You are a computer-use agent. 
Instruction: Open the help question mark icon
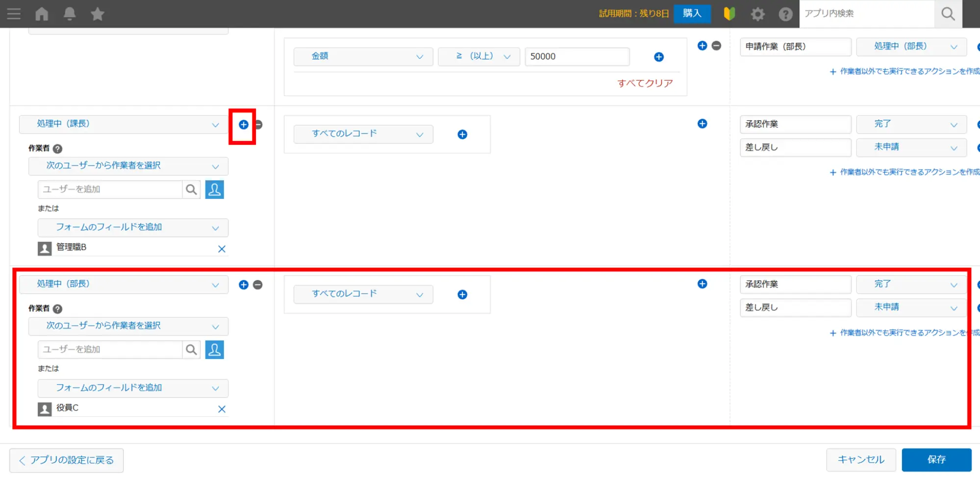785,14
